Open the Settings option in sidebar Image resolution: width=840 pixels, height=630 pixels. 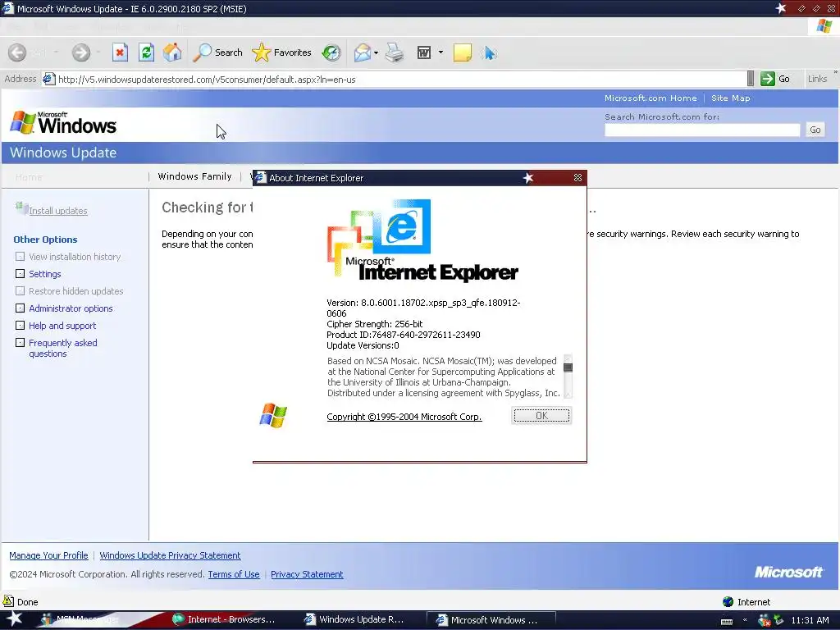[x=45, y=274]
